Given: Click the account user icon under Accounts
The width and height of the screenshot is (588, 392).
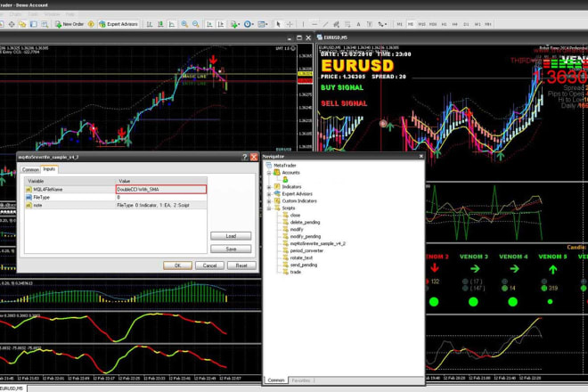Looking at the screenshot, I should (285, 180).
